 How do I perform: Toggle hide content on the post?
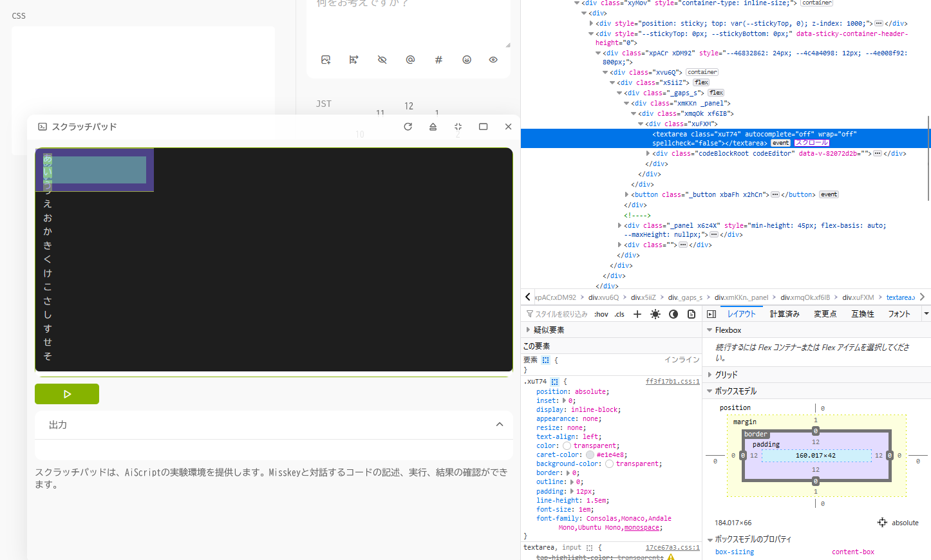[x=382, y=59]
